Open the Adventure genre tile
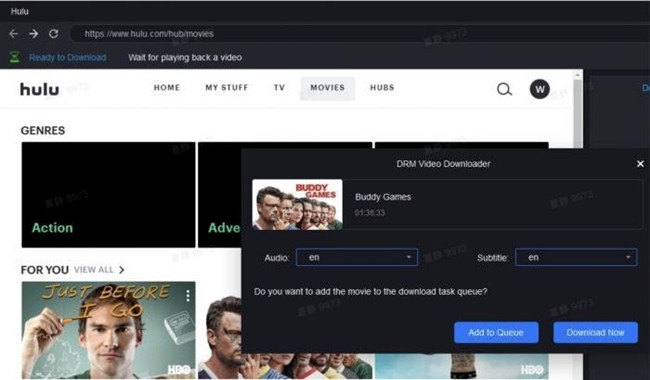The height and width of the screenshot is (380, 650). tap(220, 195)
